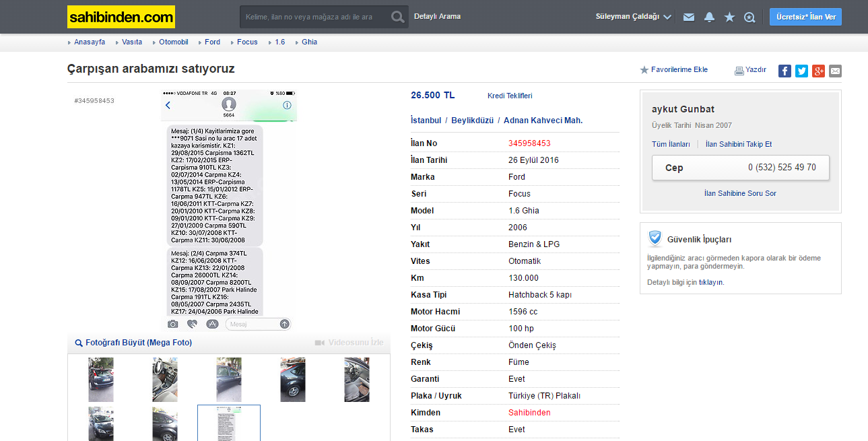The image size is (868, 441).
Task: Select the first thumbnail in second row
Action: coord(101,424)
